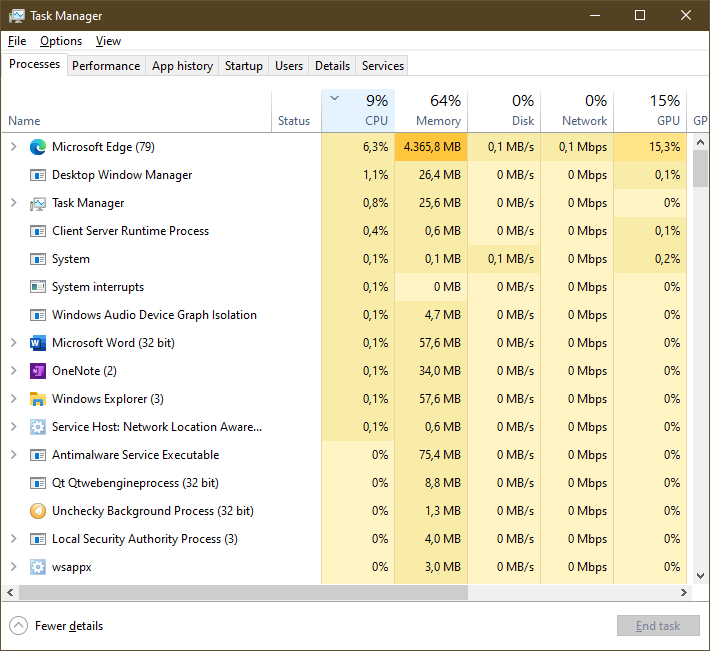Click the horizontal scrollbar right arrow
The width and height of the screenshot is (710, 651).
pos(684,592)
